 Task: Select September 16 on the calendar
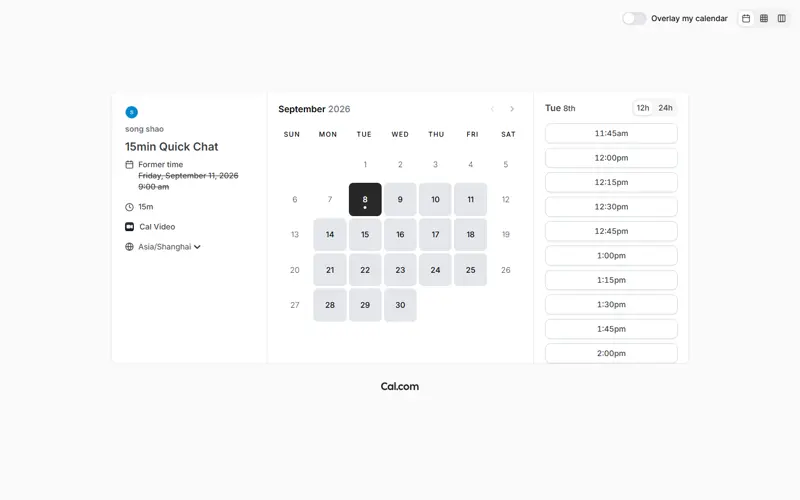click(400, 235)
